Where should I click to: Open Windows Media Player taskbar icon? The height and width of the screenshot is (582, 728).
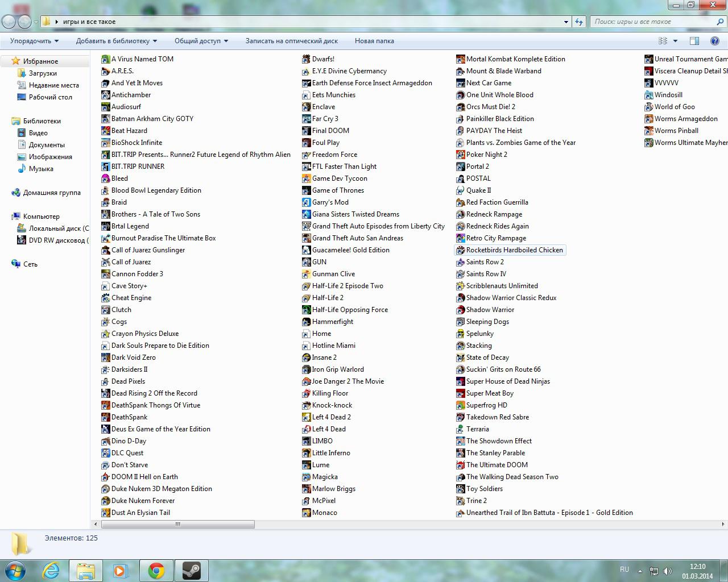(121, 571)
